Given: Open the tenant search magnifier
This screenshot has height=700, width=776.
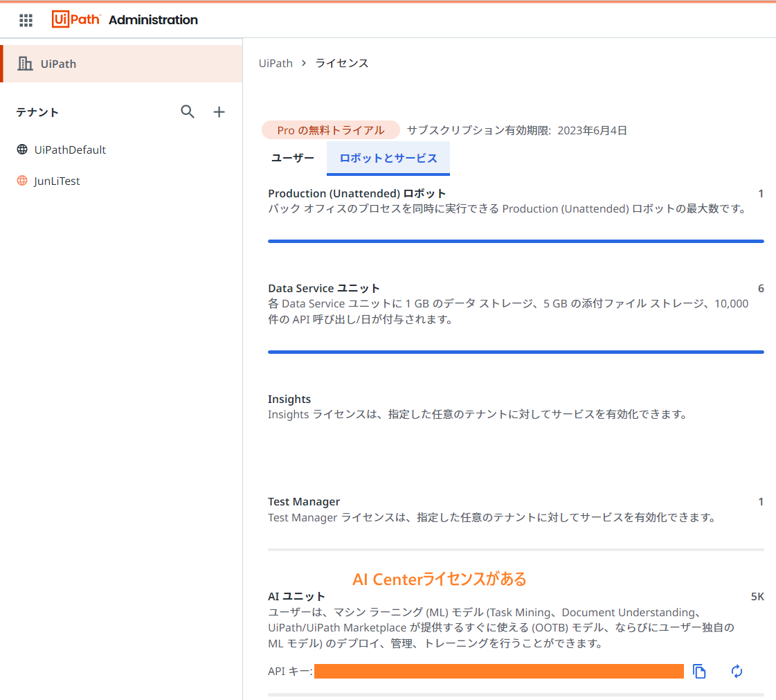Looking at the screenshot, I should [188, 111].
